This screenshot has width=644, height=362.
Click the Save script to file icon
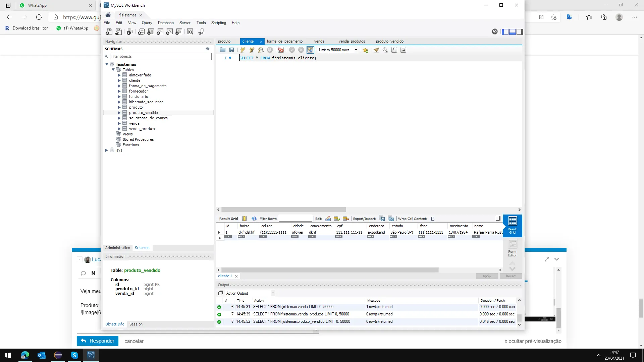[231, 50]
